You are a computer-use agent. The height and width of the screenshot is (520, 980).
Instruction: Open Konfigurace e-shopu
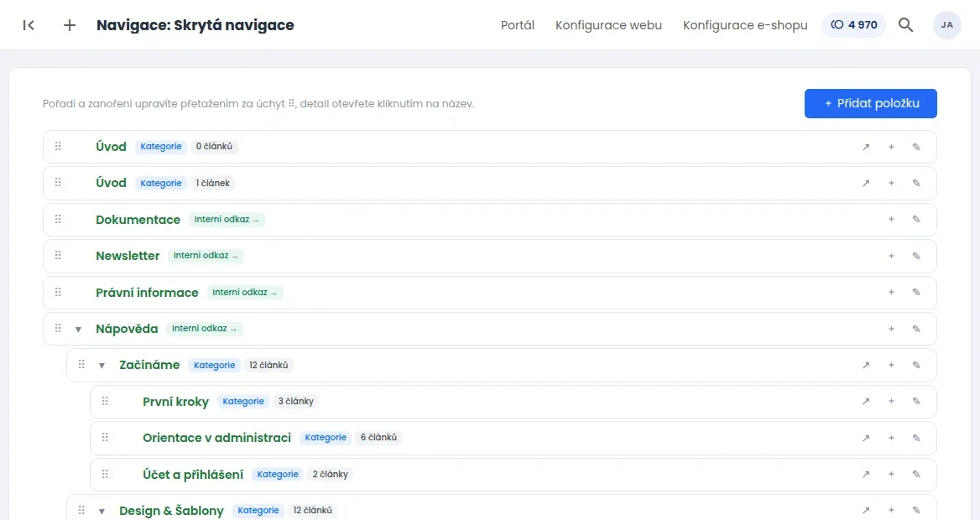(745, 25)
